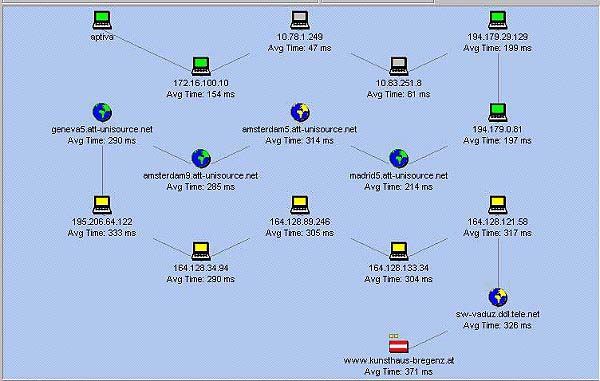Screen dimensions: 600x381
Task: Click the madrid5.att-unisource.net globe icon
Action: (x=399, y=158)
